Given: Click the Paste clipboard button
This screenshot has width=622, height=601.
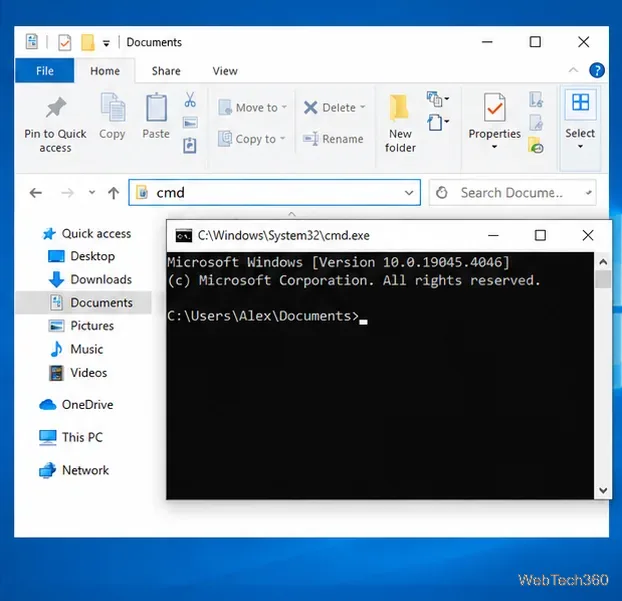Looking at the screenshot, I should tap(156, 116).
